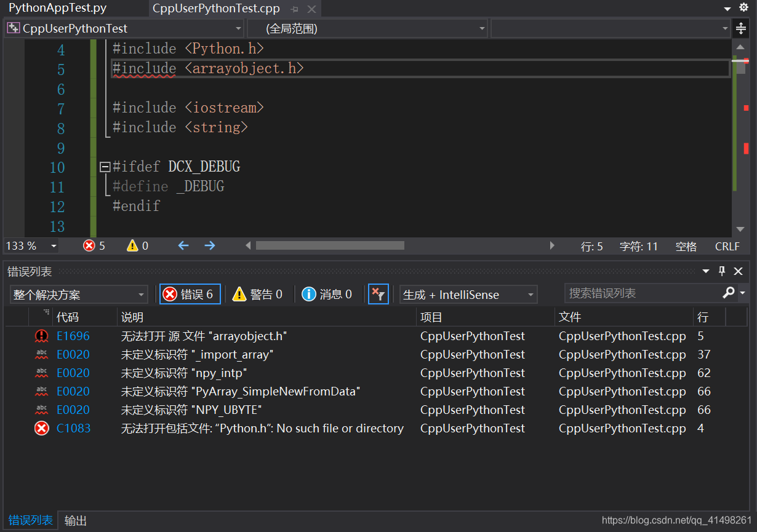Click the C1083 red error icon

click(x=41, y=429)
